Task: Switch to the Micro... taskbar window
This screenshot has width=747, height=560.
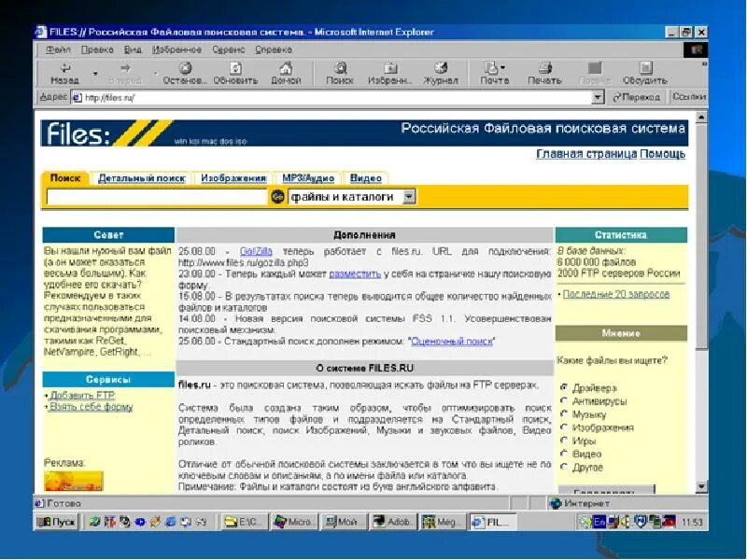Action: coord(294,522)
